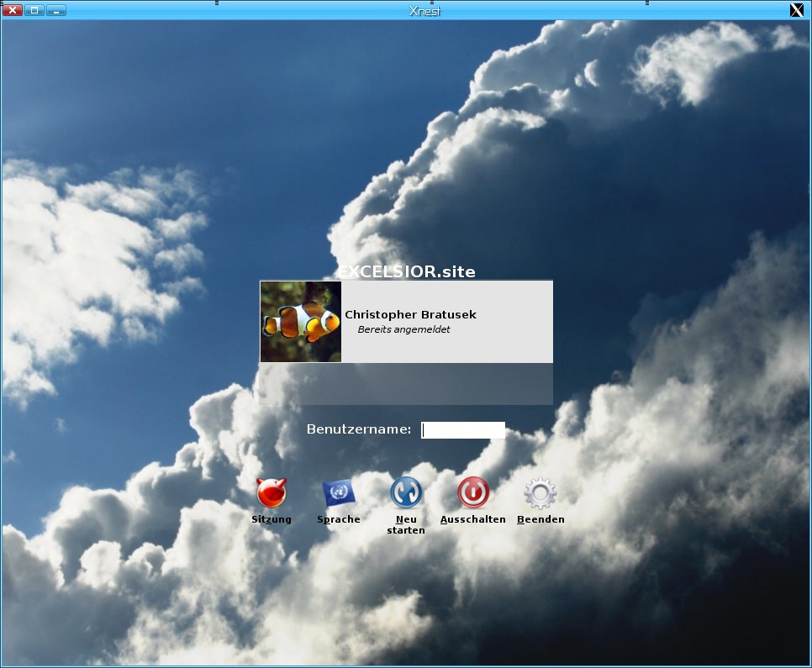Click the Beenden gear icon
Screen dimensions: 812x668
coord(540,492)
